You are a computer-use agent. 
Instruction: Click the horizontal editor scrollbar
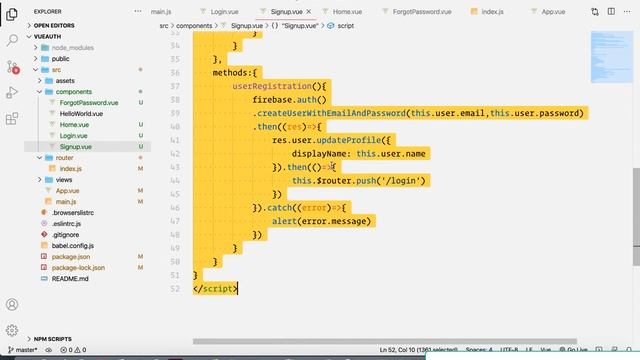point(384,341)
